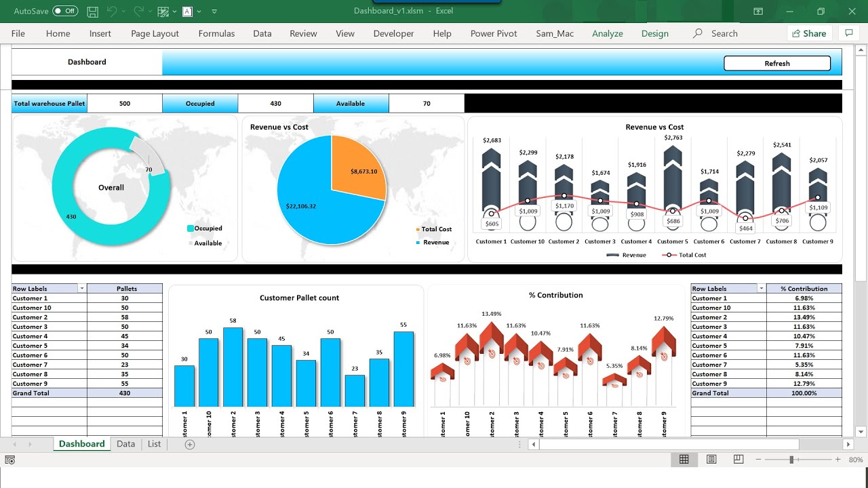Viewport: 868px width, 488px height.
Task: Add a new sheet with the plus icon
Action: point(190,445)
